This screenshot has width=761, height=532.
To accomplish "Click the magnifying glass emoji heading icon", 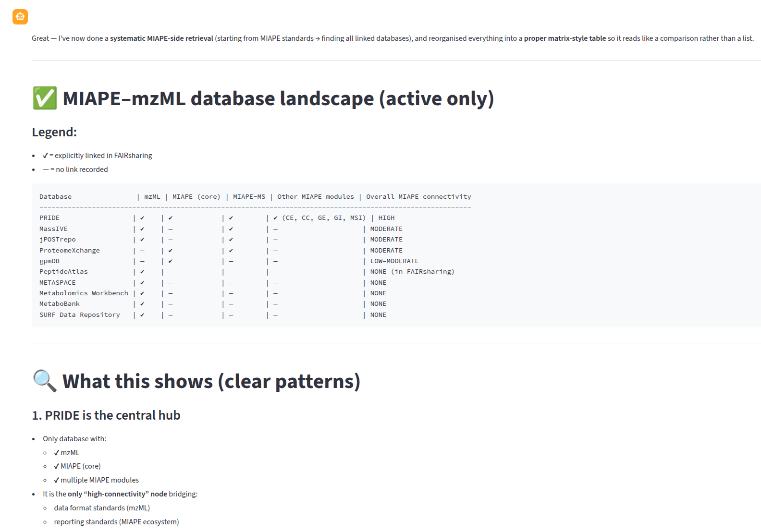I will click(45, 381).
